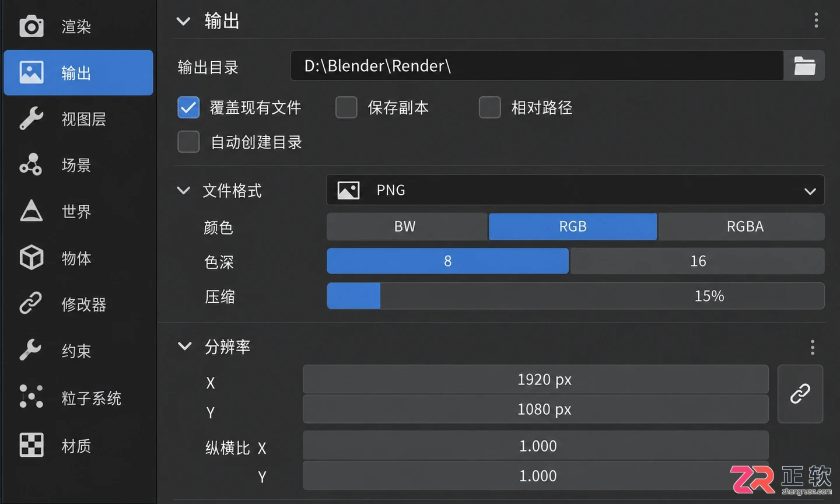The width and height of the screenshot is (840, 504).
Task: Click the 压缩 15% slider
Action: tap(575, 296)
